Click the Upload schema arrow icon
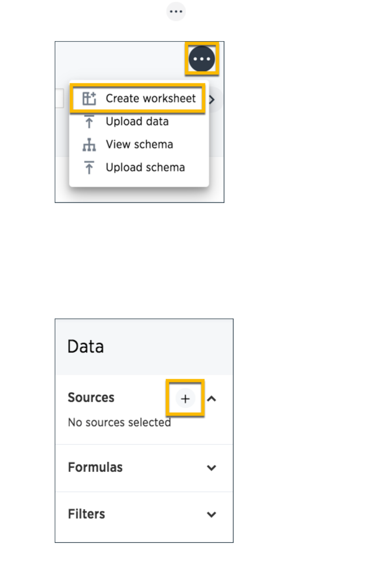This screenshot has height=588, width=378. [x=89, y=168]
